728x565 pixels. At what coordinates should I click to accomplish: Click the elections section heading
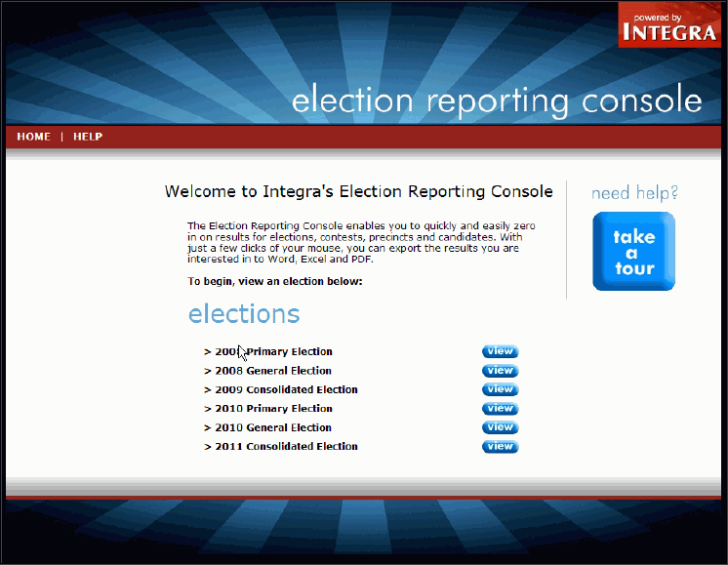(244, 314)
